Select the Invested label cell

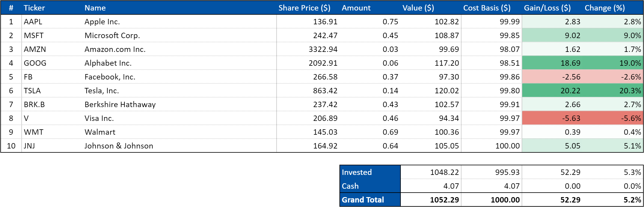click(x=370, y=172)
